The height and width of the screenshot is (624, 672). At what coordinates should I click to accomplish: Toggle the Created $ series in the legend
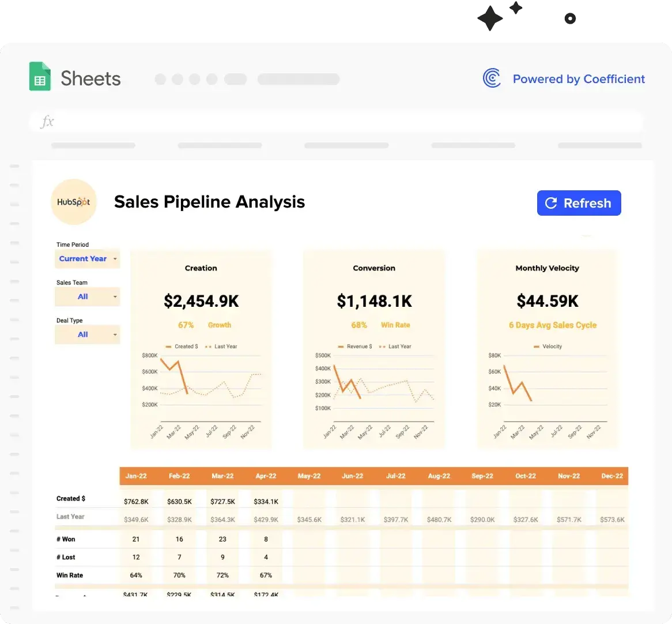tap(183, 346)
